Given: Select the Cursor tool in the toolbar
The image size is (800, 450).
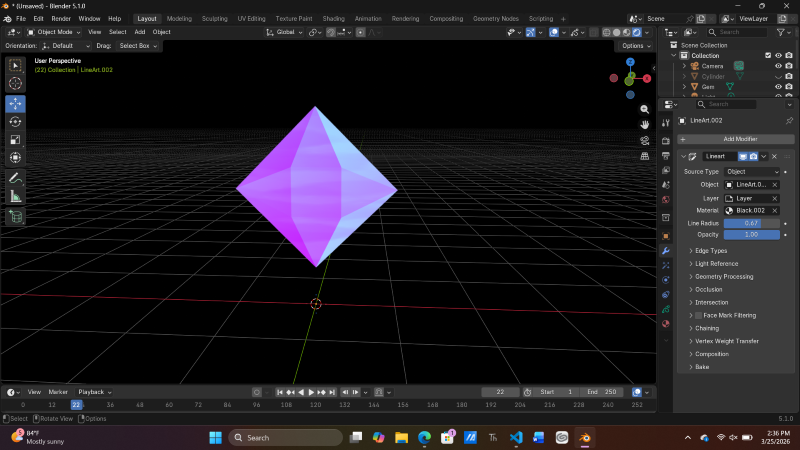Looking at the screenshot, I should 16,84.
